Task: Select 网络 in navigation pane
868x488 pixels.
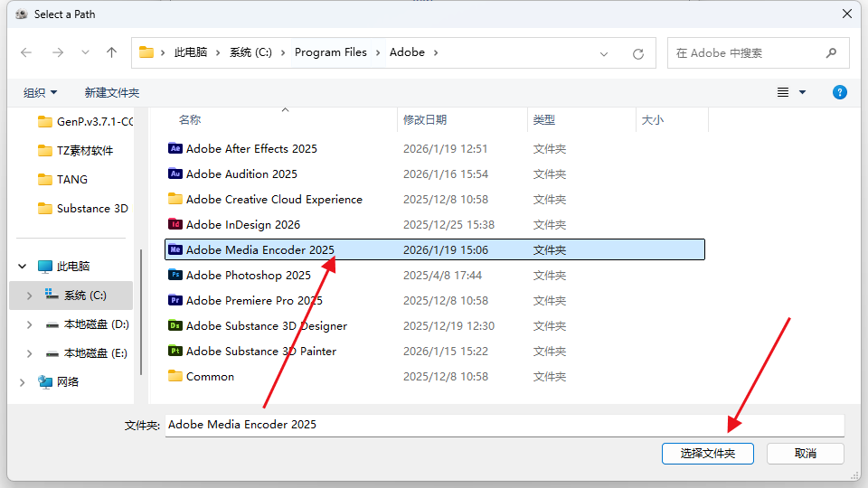Action: pos(59,381)
